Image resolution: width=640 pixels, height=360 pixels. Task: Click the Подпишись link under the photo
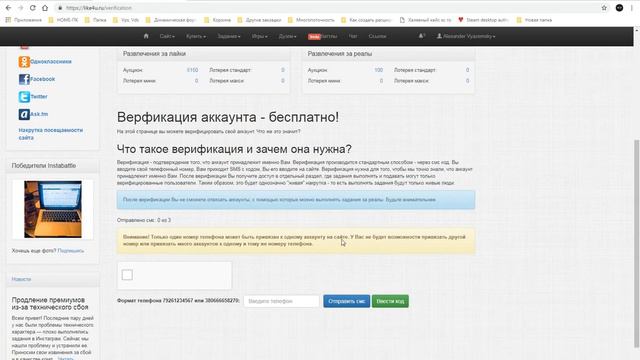point(71,251)
